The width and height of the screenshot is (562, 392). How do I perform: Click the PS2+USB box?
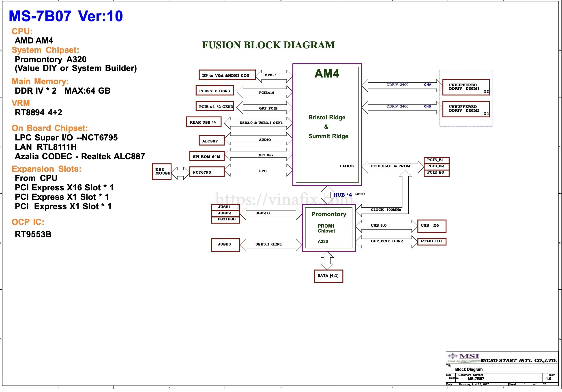225,220
